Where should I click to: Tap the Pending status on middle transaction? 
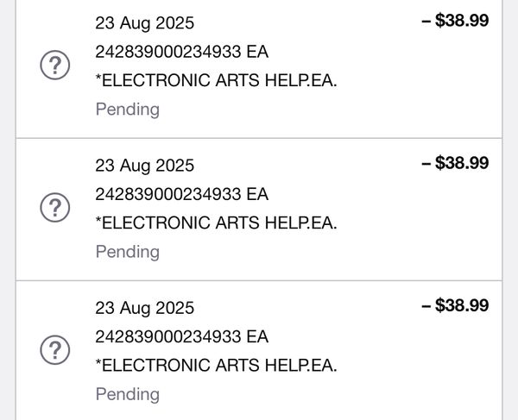(x=128, y=252)
